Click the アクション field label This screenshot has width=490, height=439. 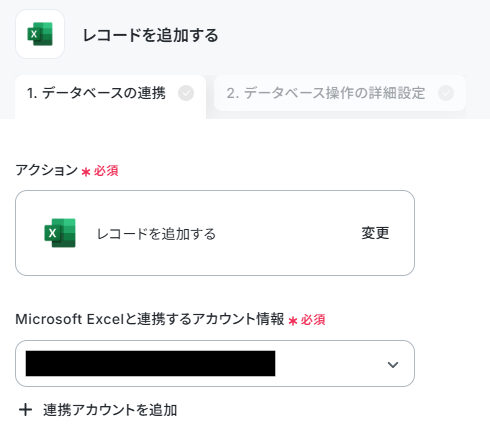tap(46, 170)
